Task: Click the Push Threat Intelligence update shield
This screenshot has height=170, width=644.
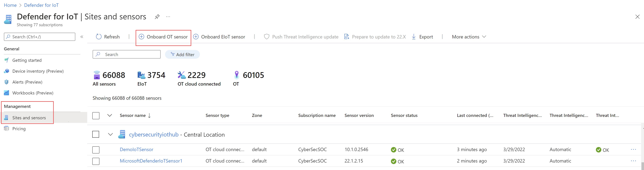Action: pyautogui.click(x=267, y=37)
